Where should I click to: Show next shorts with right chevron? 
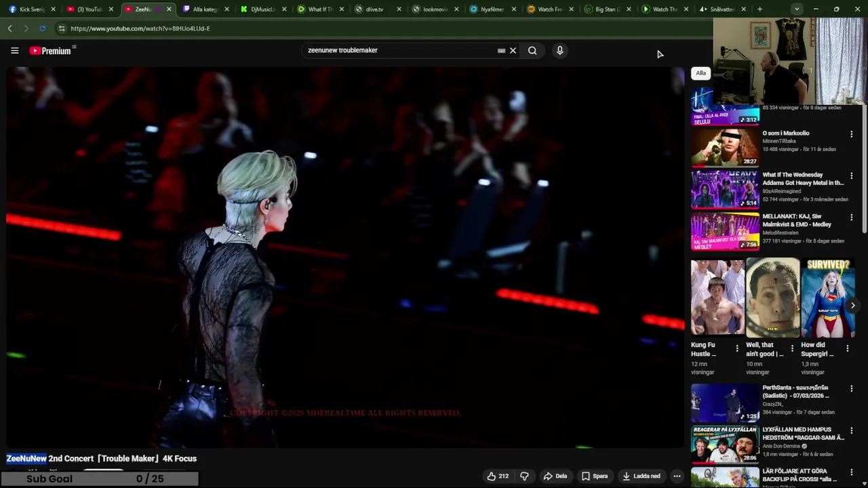[852, 306]
